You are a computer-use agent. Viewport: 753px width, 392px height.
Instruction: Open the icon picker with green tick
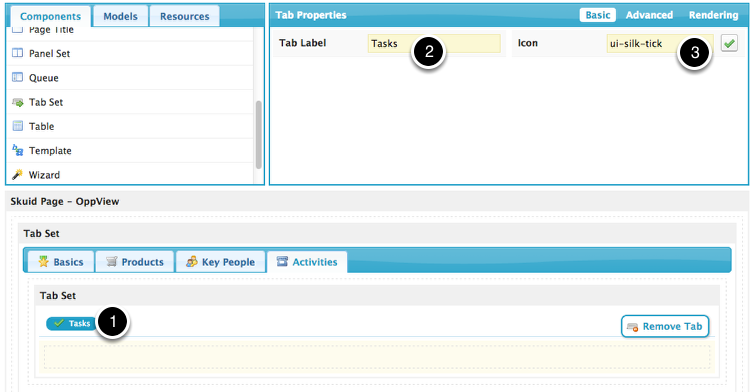point(729,43)
